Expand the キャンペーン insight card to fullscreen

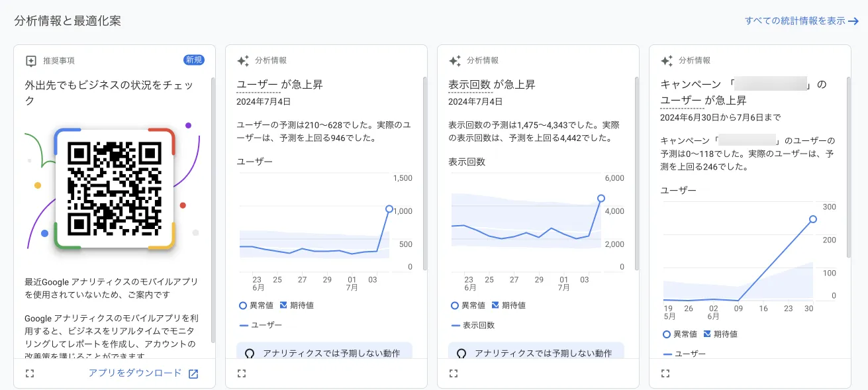665,373
